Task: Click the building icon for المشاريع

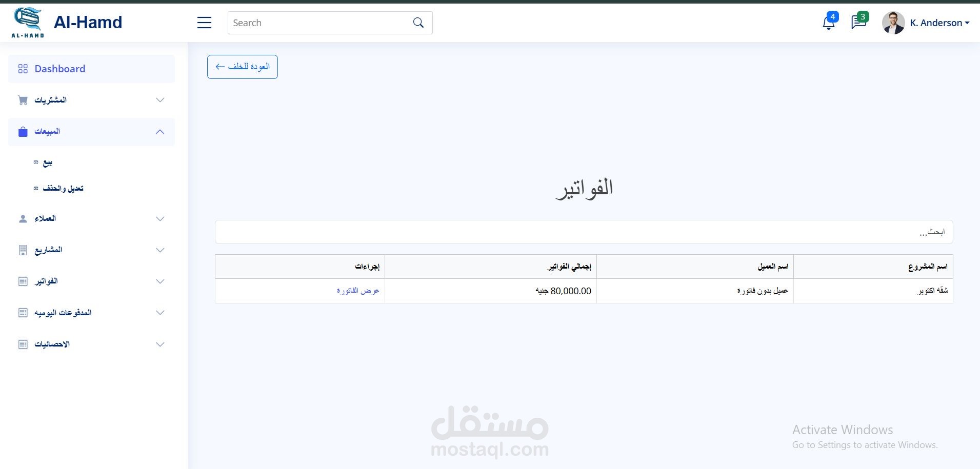Action: (23, 250)
